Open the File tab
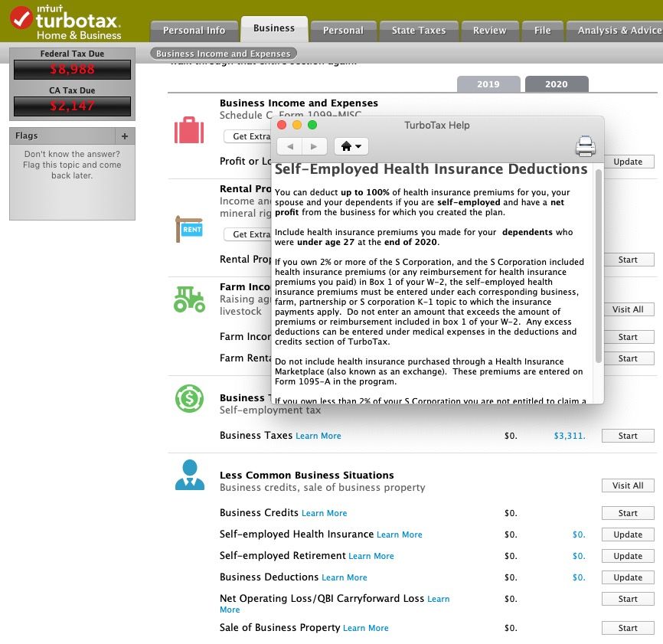 tap(543, 31)
